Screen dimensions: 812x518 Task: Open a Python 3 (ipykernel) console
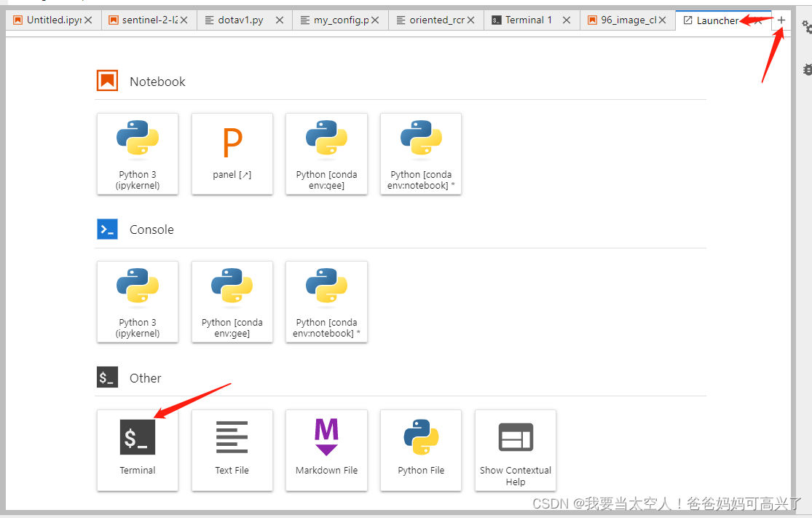point(137,302)
